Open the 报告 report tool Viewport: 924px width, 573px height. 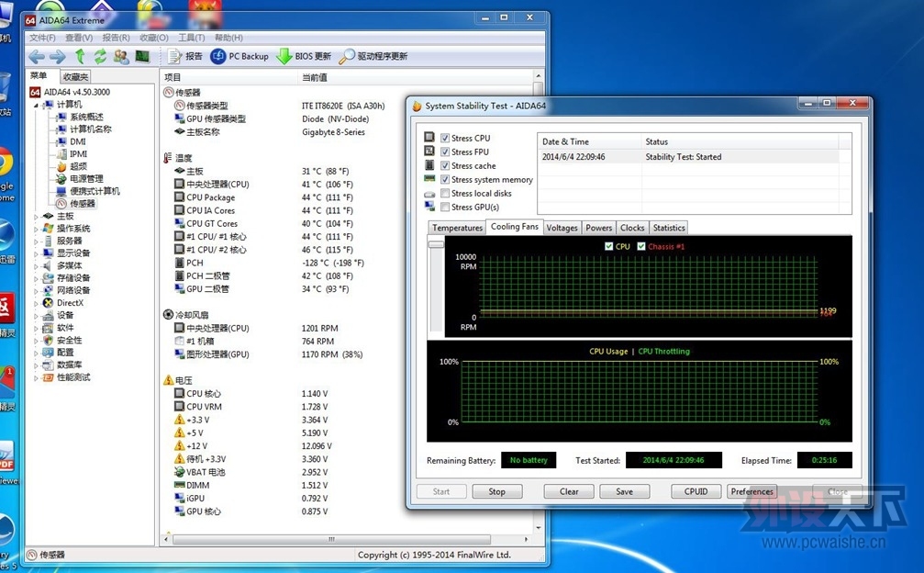pos(185,57)
